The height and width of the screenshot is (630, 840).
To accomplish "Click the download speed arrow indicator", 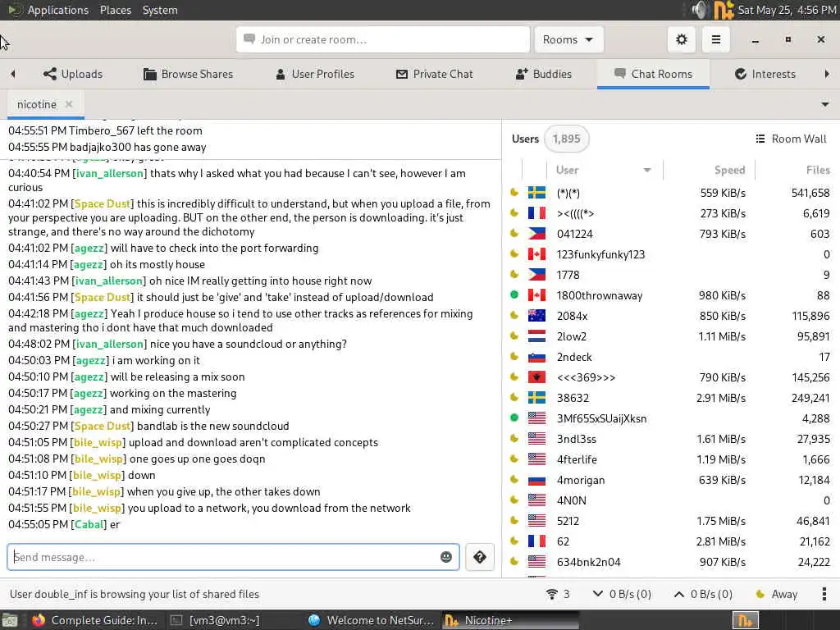I will point(598,594).
